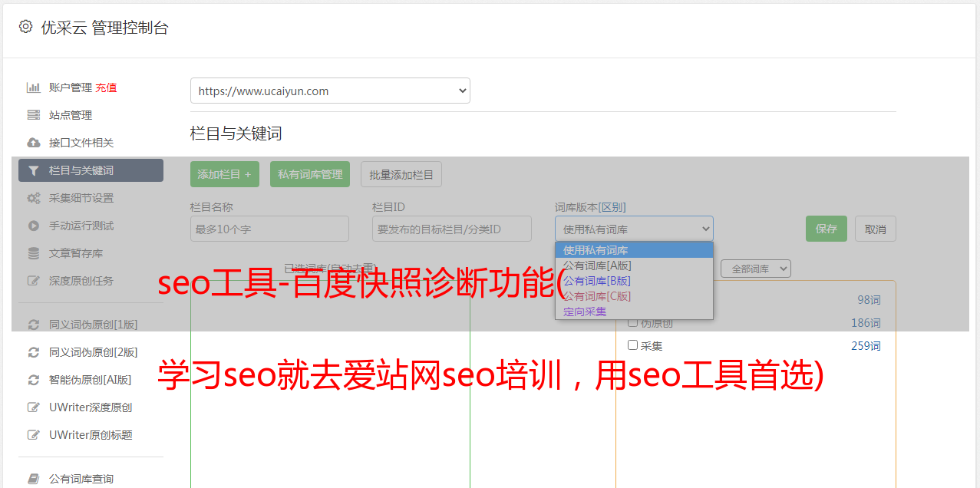Choose 公有词库[A版] from the list
Viewport: 980px width, 488px height.
(634, 265)
